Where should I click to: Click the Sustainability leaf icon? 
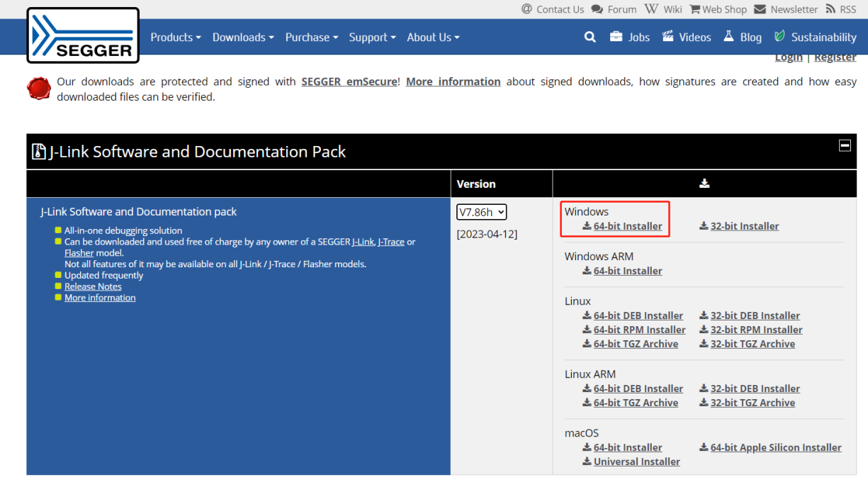click(x=779, y=37)
